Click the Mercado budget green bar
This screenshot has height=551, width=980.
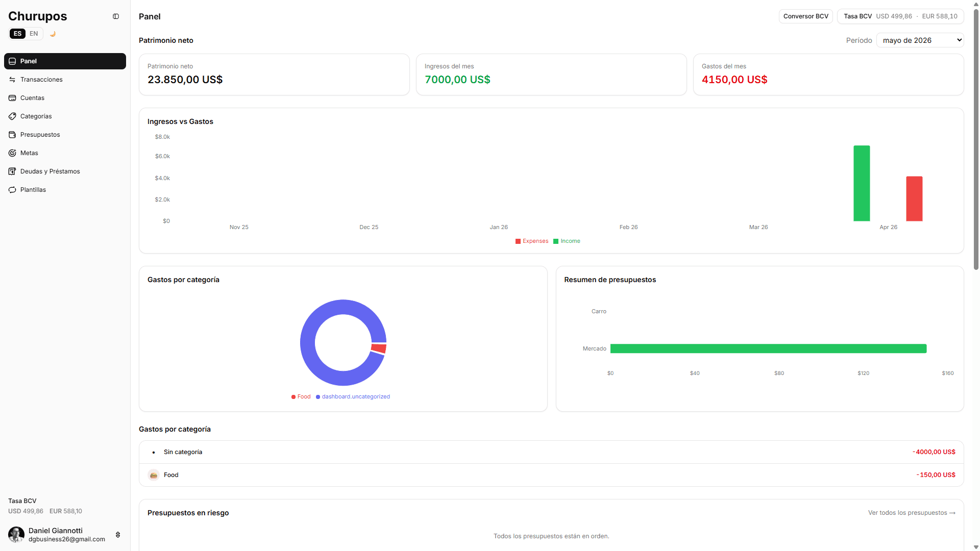(768, 348)
